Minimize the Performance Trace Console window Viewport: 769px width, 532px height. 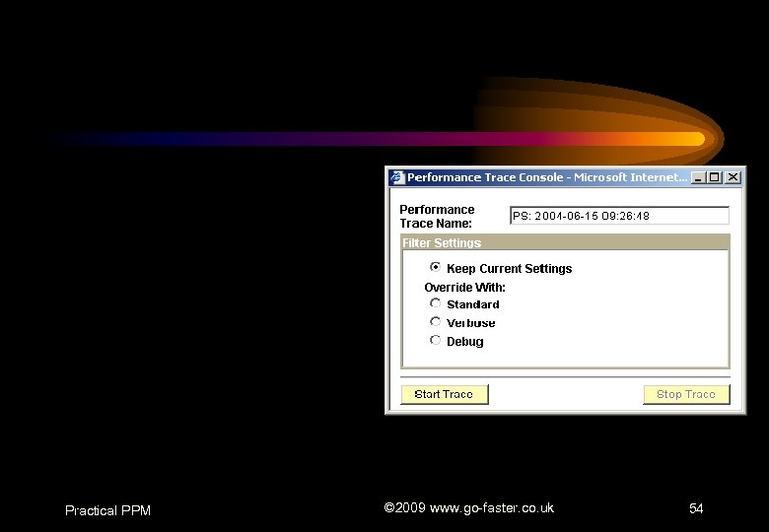click(698, 177)
